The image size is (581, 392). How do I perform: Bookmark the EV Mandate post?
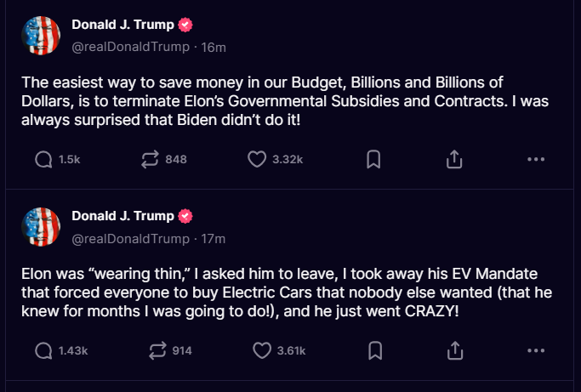click(x=374, y=350)
